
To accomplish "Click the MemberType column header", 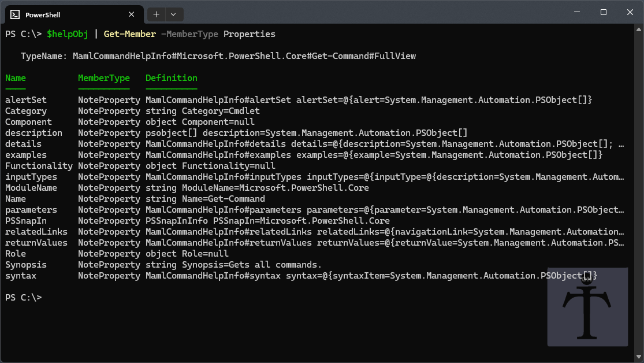I will (x=104, y=77).
